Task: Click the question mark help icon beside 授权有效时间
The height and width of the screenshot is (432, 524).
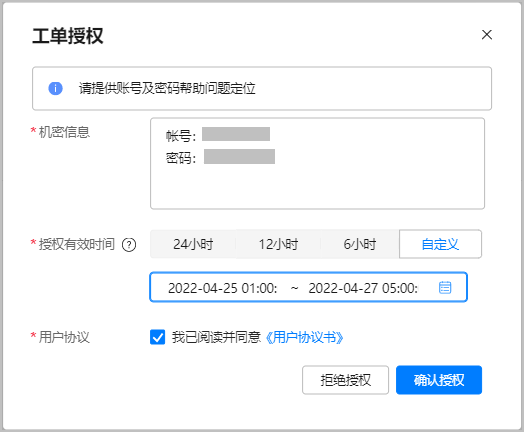Action: 129,245
